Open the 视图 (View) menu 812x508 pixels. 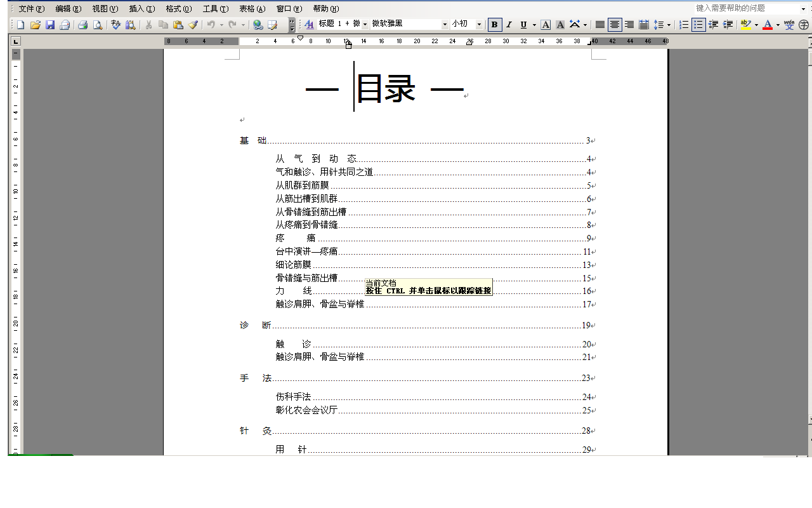click(x=105, y=9)
